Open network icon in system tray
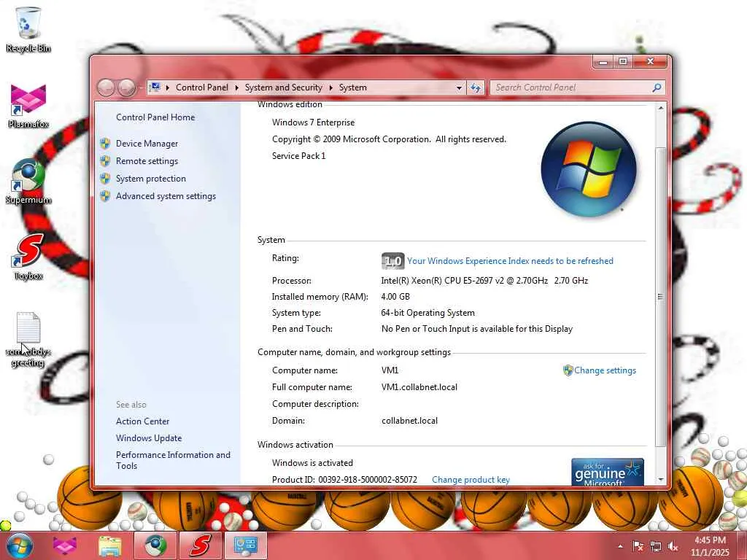Viewport: 747px width, 560px height. pos(656,547)
